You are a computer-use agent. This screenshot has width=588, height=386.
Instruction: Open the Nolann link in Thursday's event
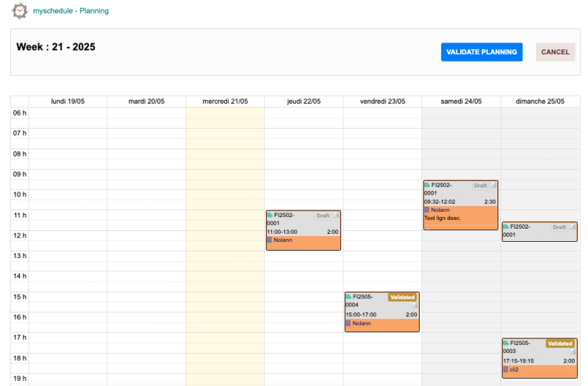282,240
